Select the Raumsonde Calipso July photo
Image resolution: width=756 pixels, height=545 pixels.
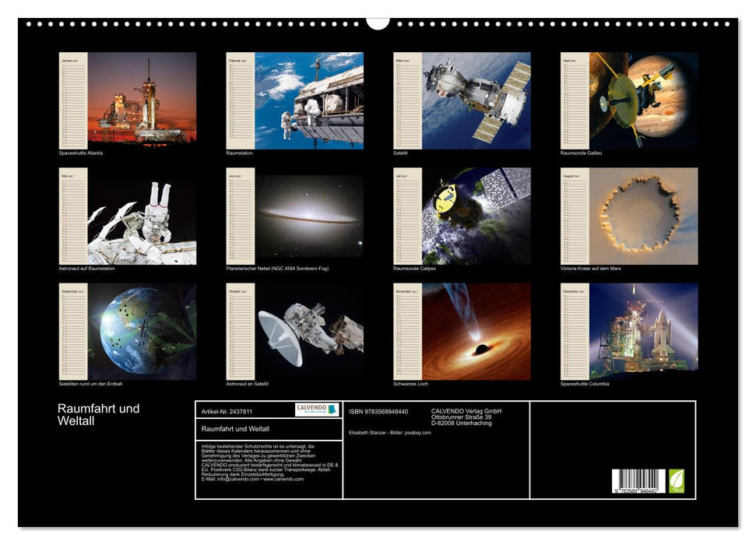click(476, 216)
